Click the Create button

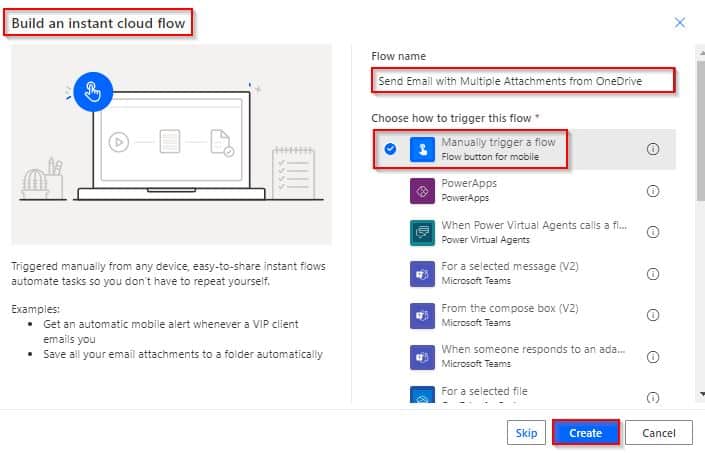point(585,433)
